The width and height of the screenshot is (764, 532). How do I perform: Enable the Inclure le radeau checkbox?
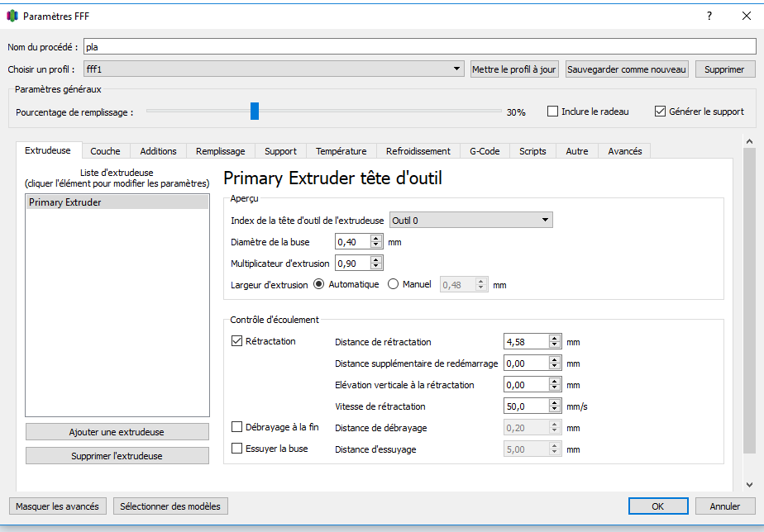tap(552, 112)
